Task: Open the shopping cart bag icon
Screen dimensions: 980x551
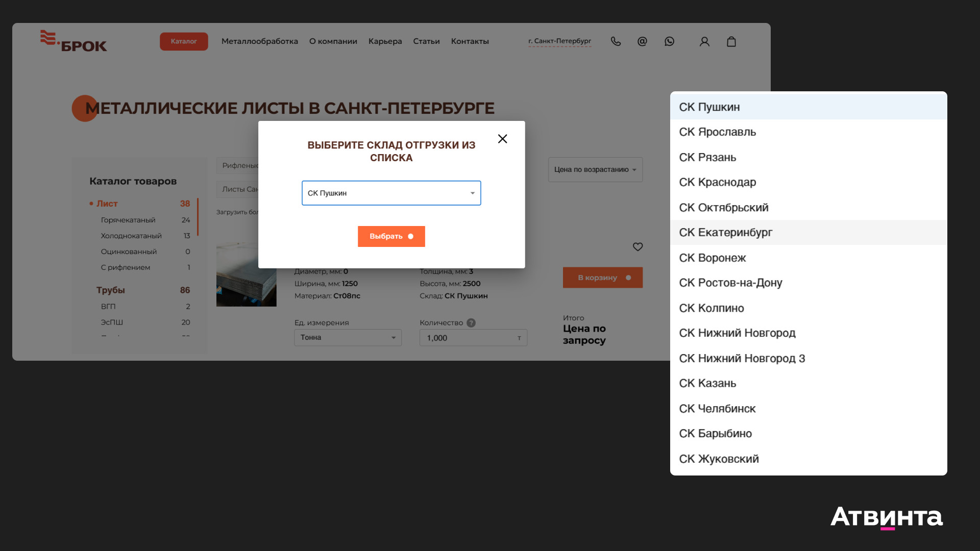Action: [x=731, y=42]
